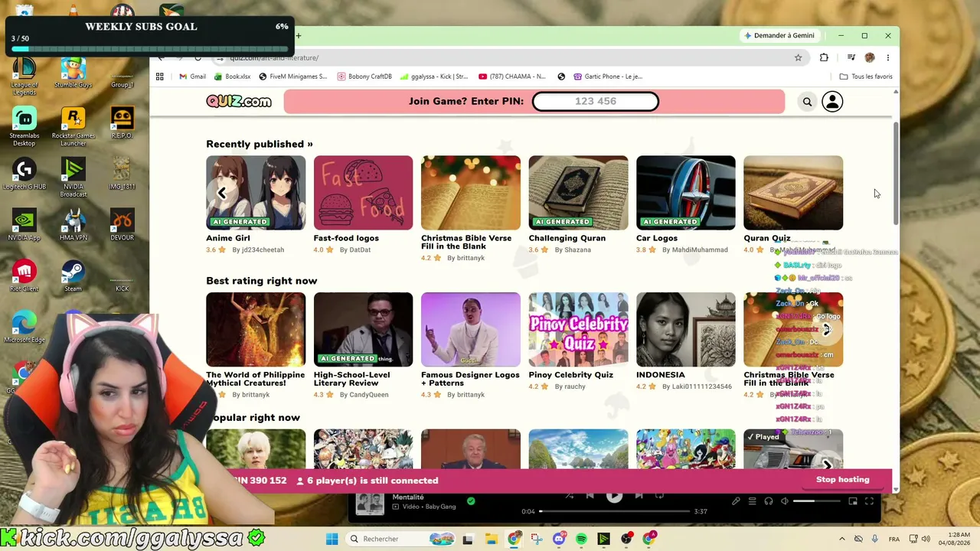980x551 pixels.
Task: Launch R.E.P.O. desktop shortcut
Action: (122, 123)
